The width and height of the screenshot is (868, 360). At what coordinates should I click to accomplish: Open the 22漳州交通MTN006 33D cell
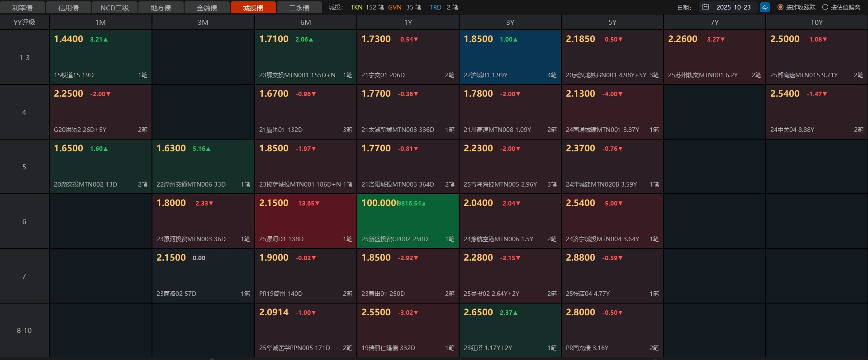point(203,167)
